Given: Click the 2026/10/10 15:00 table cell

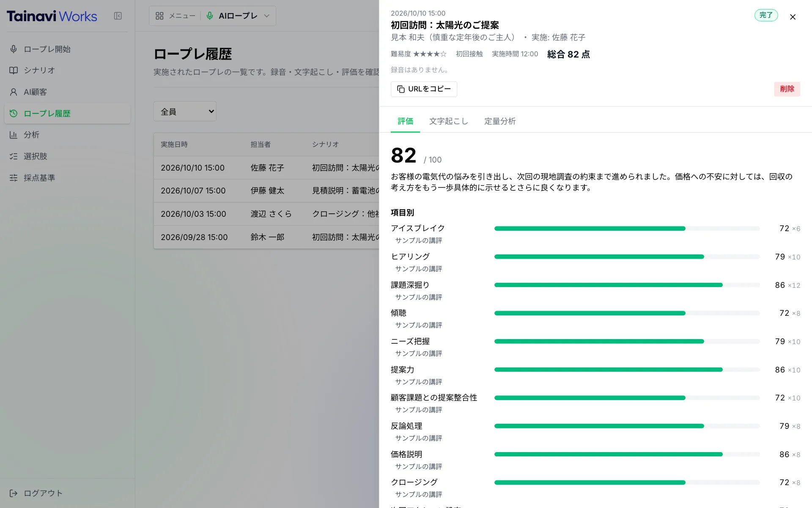Looking at the screenshot, I should [192, 168].
